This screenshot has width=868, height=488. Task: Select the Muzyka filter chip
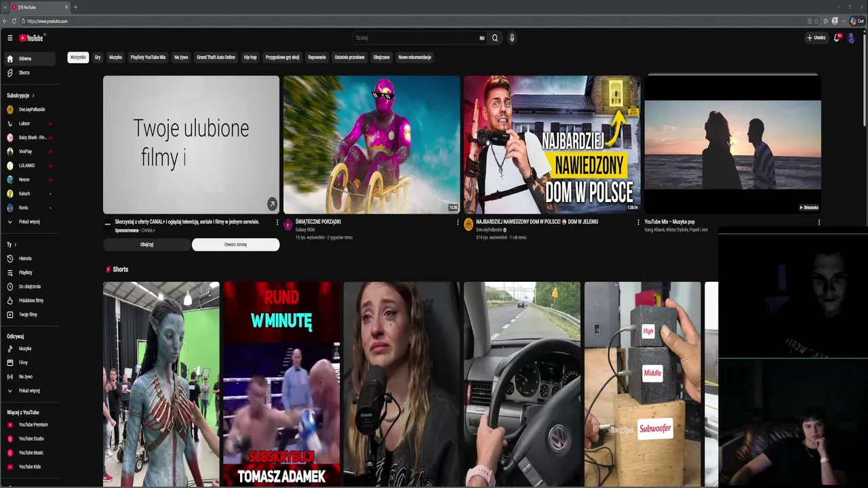pos(116,58)
